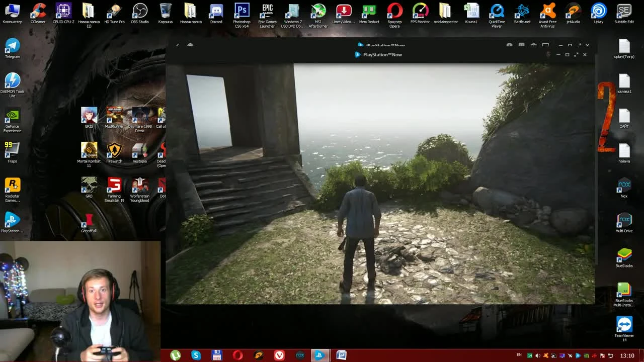Image resolution: width=644 pixels, height=362 pixels.
Task: Open the Recycle Bin (Корзина) icon
Action: click(166, 14)
